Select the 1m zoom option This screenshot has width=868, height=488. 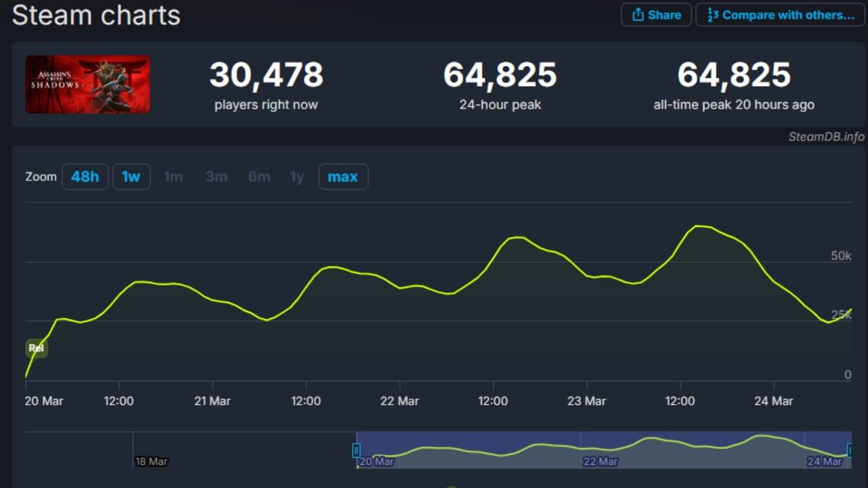coord(173,176)
